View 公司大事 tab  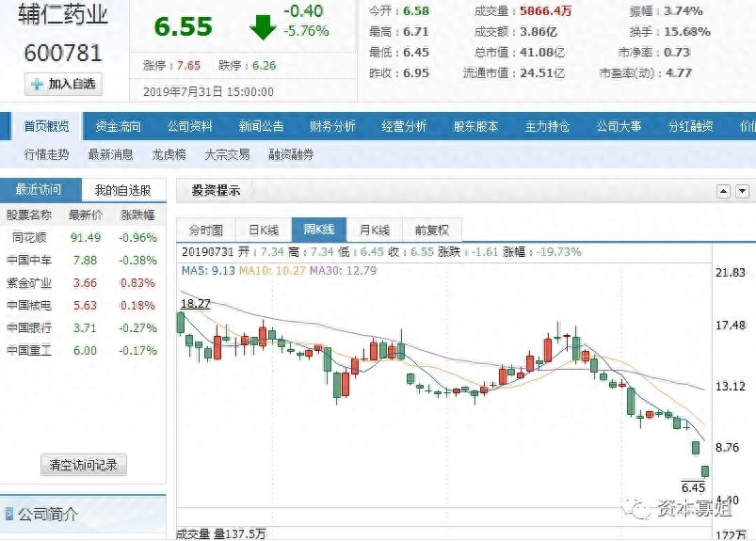click(x=619, y=126)
